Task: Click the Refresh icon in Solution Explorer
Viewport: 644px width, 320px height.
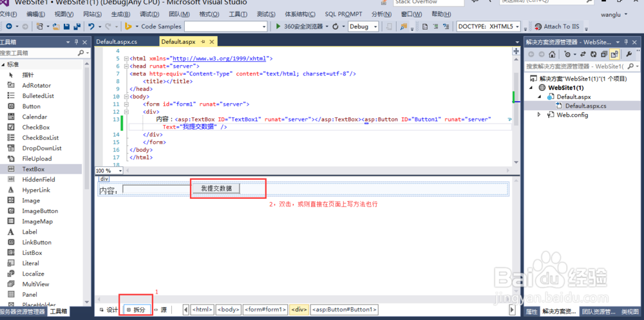Action: (593, 54)
